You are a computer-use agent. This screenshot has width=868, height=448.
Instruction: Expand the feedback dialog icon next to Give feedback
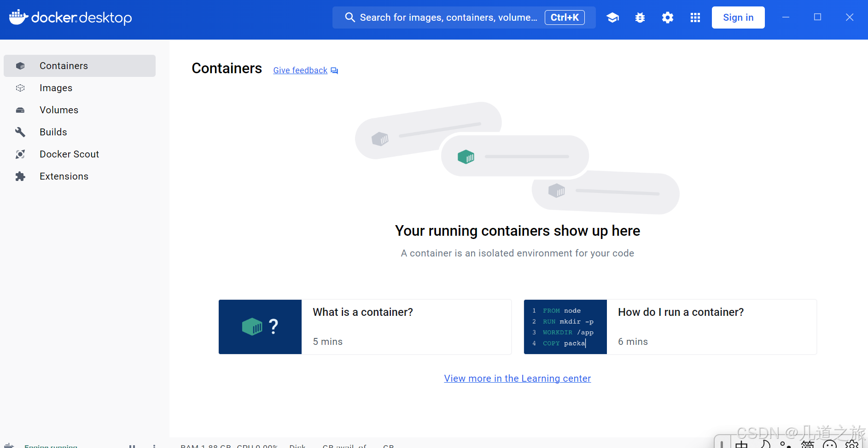334,70
